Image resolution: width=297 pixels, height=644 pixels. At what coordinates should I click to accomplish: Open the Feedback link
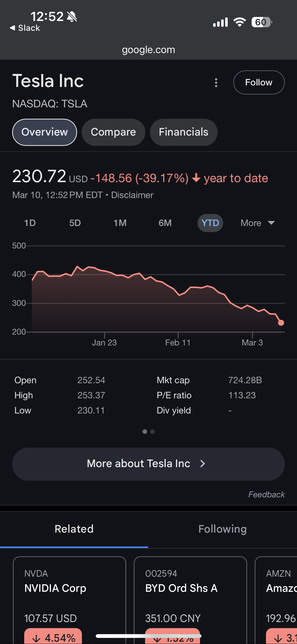[x=266, y=495]
